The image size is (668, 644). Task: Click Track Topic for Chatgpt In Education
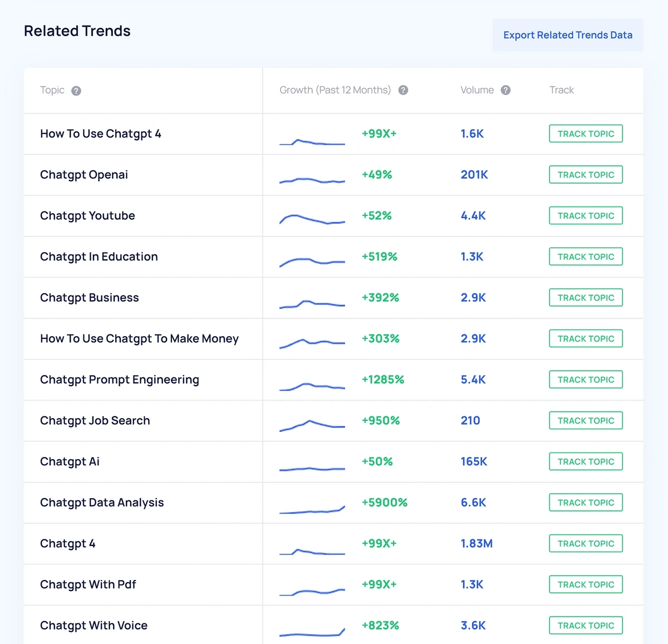coord(586,257)
